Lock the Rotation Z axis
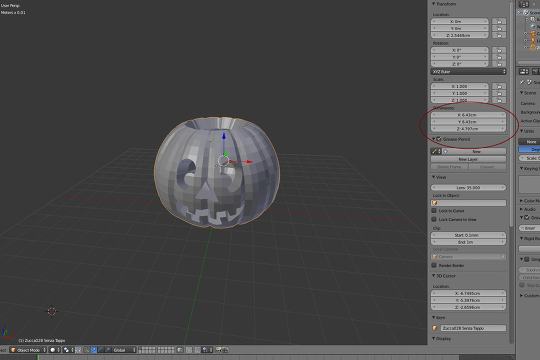540x360 pixels. click(x=499, y=64)
